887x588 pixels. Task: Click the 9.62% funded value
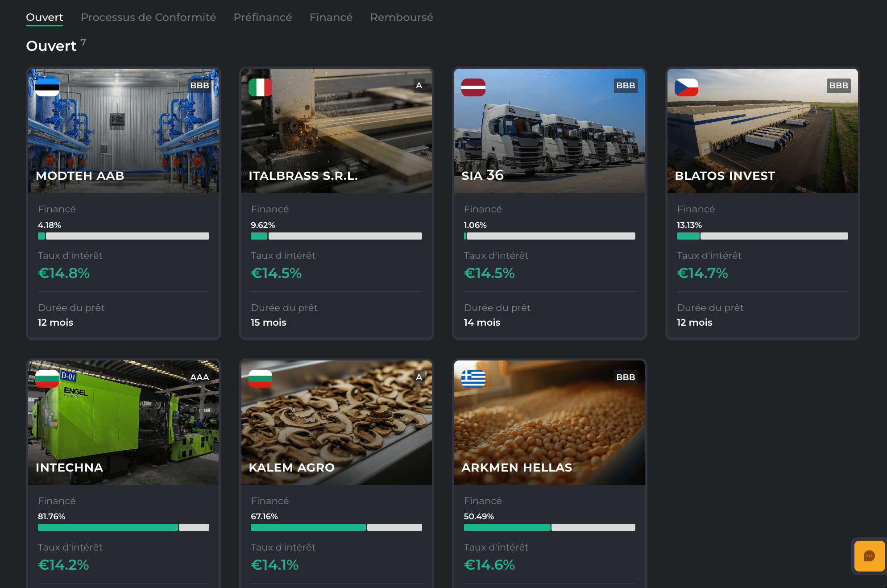[263, 225]
